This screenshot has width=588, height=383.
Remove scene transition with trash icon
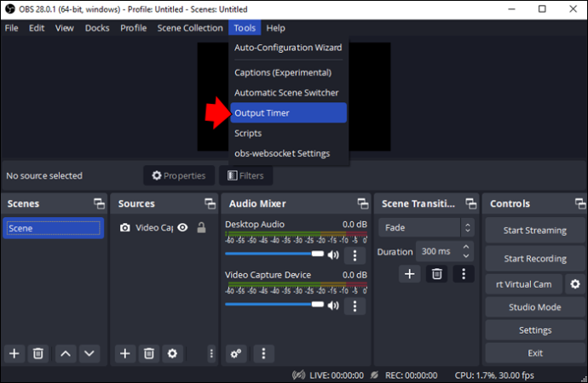436,274
